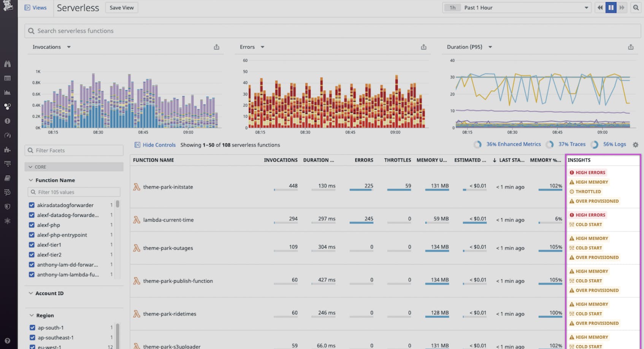Open the Security shield icon in sidebar
The width and height of the screenshot is (644, 349).
click(x=7, y=206)
